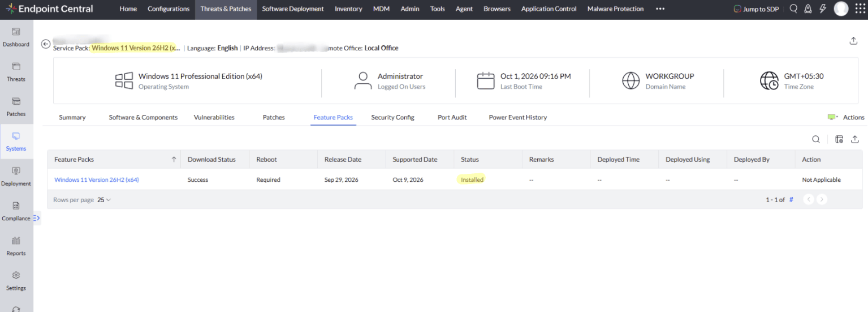Open the Tools menu
This screenshot has height=312, width=868.
click(x=438, y=8)
